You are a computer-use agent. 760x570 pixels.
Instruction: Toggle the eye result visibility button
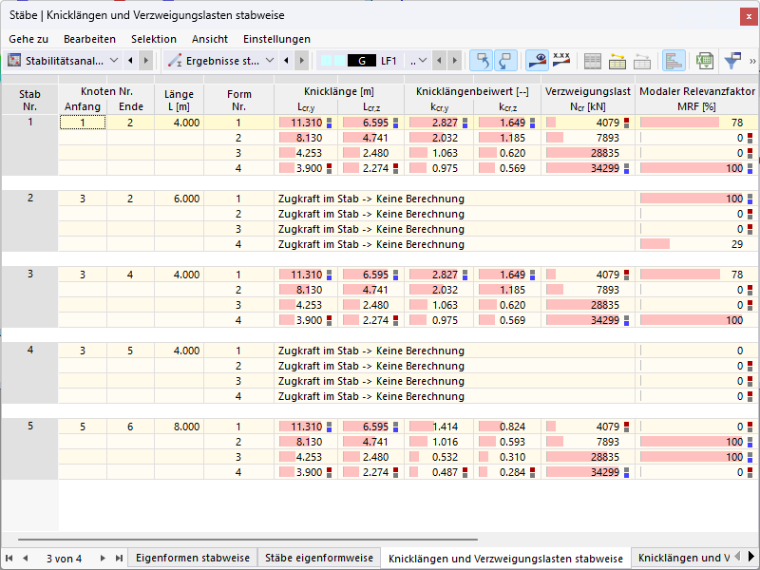537,61
